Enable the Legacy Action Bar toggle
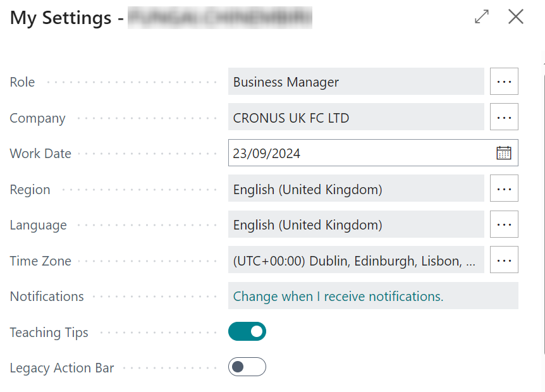Image resolution: width=545 pixels, height=392 pixels. [x=247, y=367]
